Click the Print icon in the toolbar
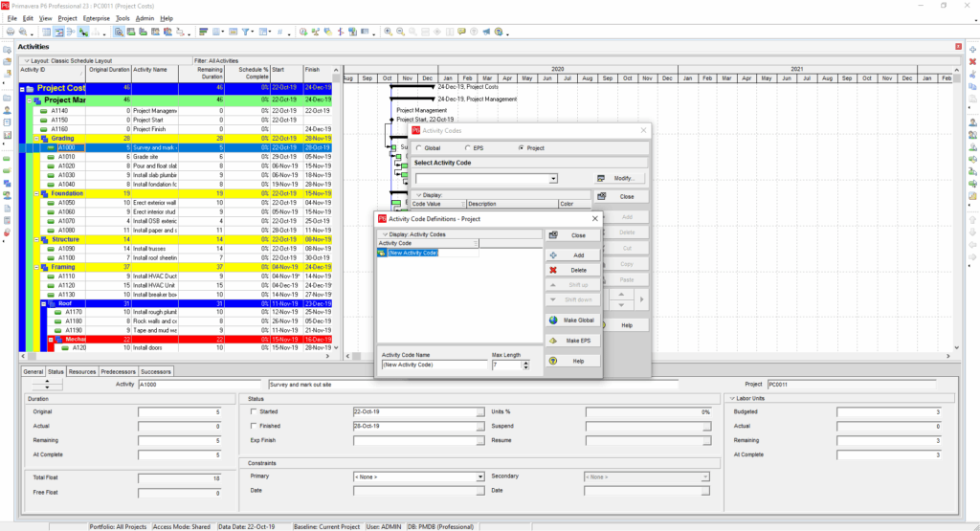 (10, 32)
